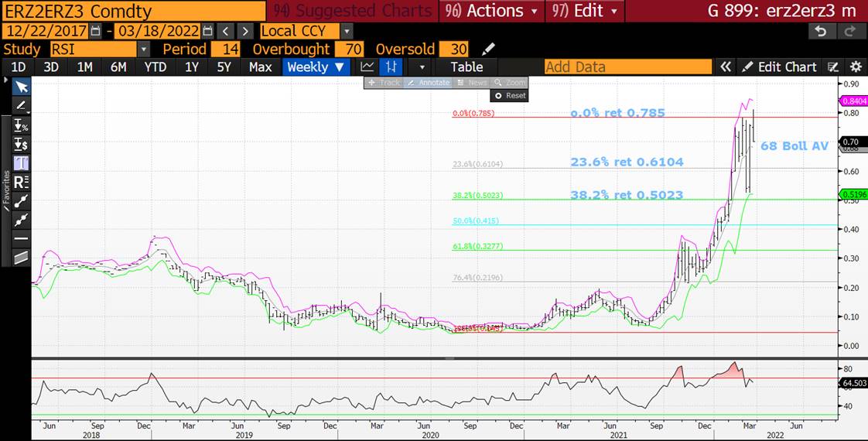Shift date range back with left arrow

coord(226,31)
